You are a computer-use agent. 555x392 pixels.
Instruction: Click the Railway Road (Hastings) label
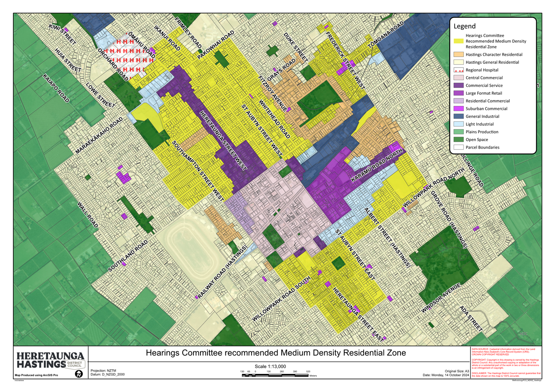click(222, 272)
